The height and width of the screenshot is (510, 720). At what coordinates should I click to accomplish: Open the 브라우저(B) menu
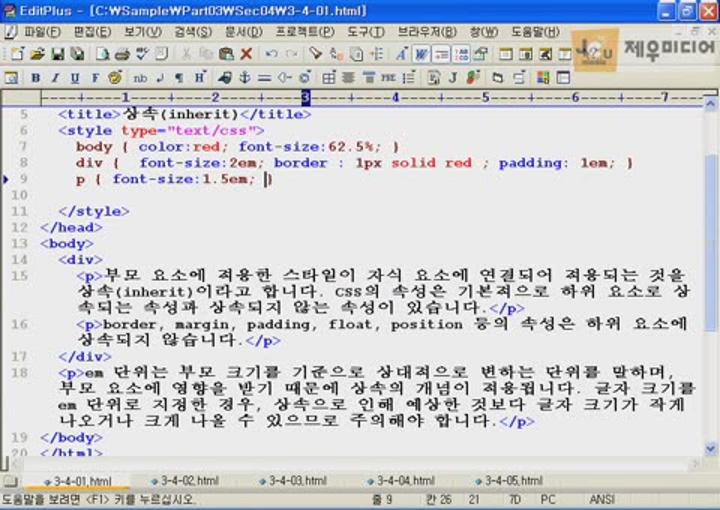coord(427,32)
